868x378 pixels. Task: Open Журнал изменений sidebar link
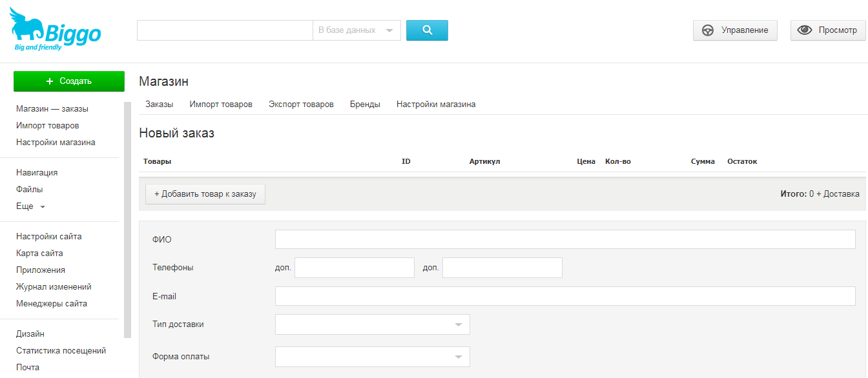[x=54, y=287]
